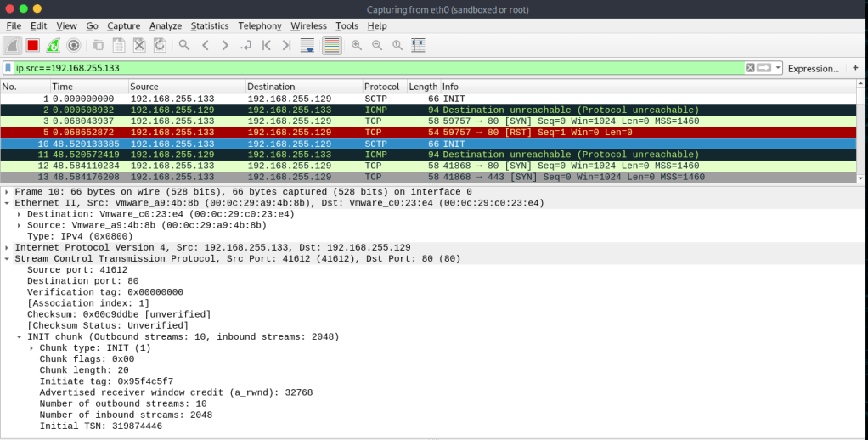Collapse the Ethernet II section
The height and width of the screenshot is (440, 868).
[7, 203]
